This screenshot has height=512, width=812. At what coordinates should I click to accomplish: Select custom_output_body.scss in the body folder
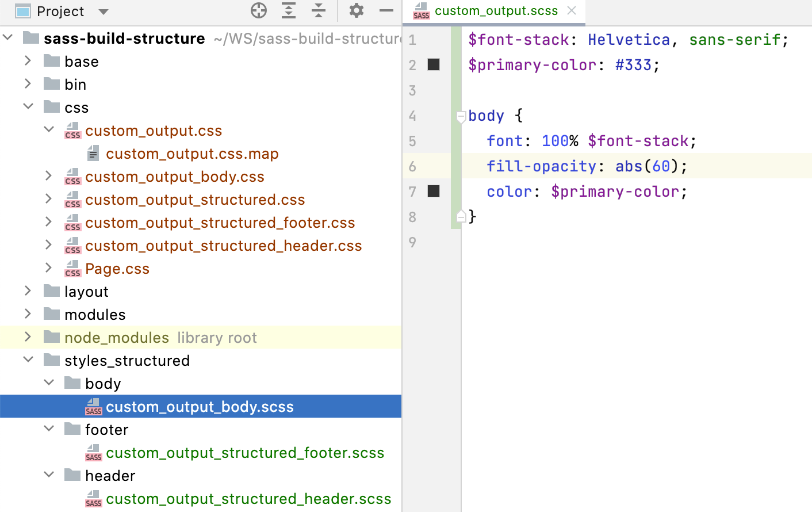click(x=200, y=406)
